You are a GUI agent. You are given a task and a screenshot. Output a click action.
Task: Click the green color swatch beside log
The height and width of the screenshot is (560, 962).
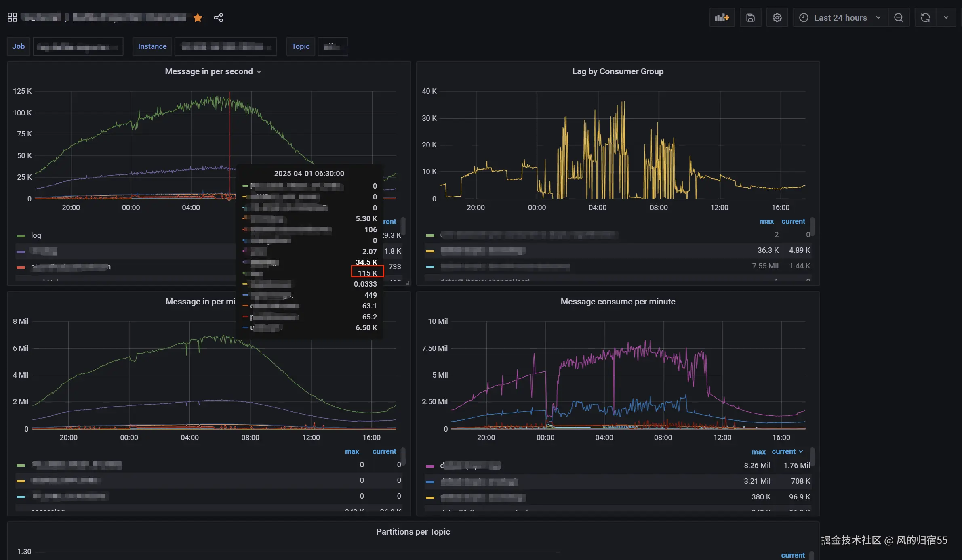(x=21, y=236)
